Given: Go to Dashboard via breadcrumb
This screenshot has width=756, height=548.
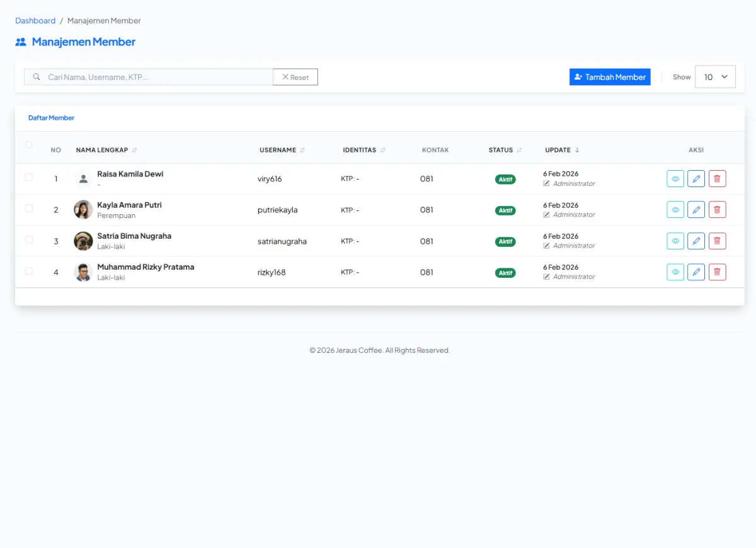Looking at the screenshot, I should [35, 21].
